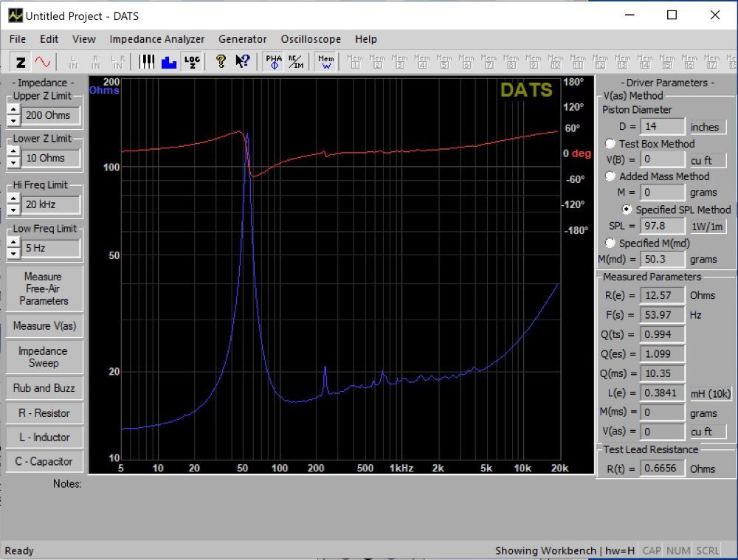Image resolution: width=738 pixels, height=560 pixels.
Task: Open the Impedance Analyzer menu
Action: point(156,39)
